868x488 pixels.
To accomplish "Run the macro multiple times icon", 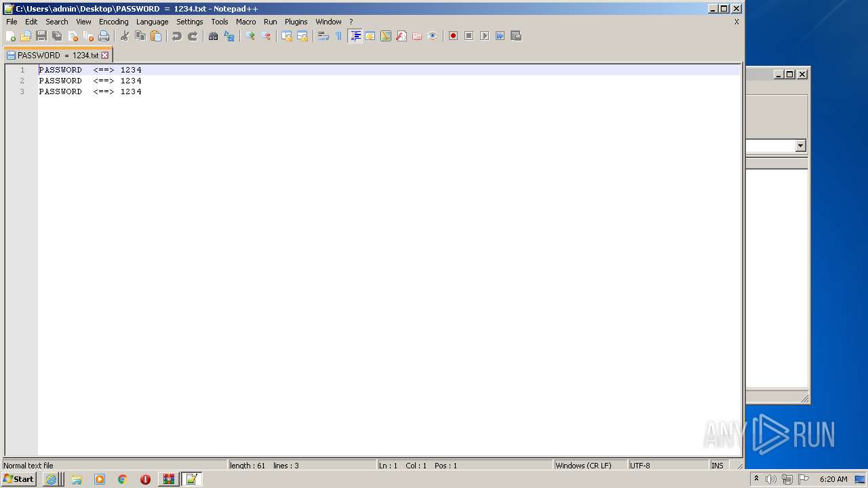I will click(500, 36).
